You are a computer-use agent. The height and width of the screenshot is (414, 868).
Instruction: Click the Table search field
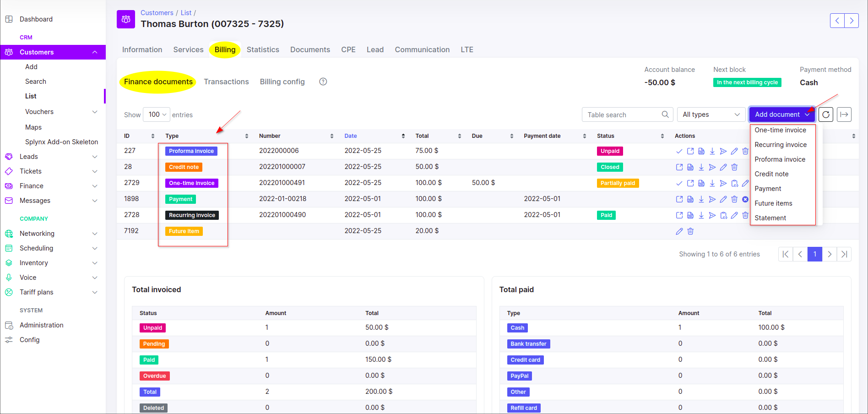pyautogui.click(x=623, y=114)
